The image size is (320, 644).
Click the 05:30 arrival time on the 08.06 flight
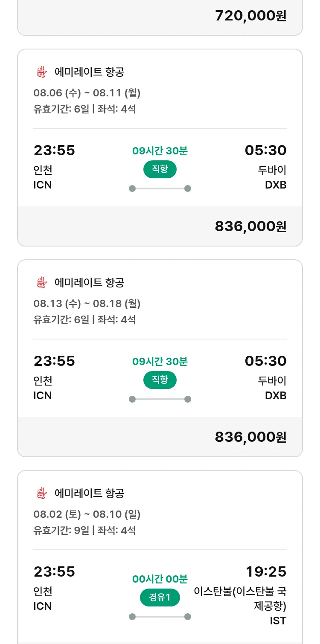click(266, 151)
